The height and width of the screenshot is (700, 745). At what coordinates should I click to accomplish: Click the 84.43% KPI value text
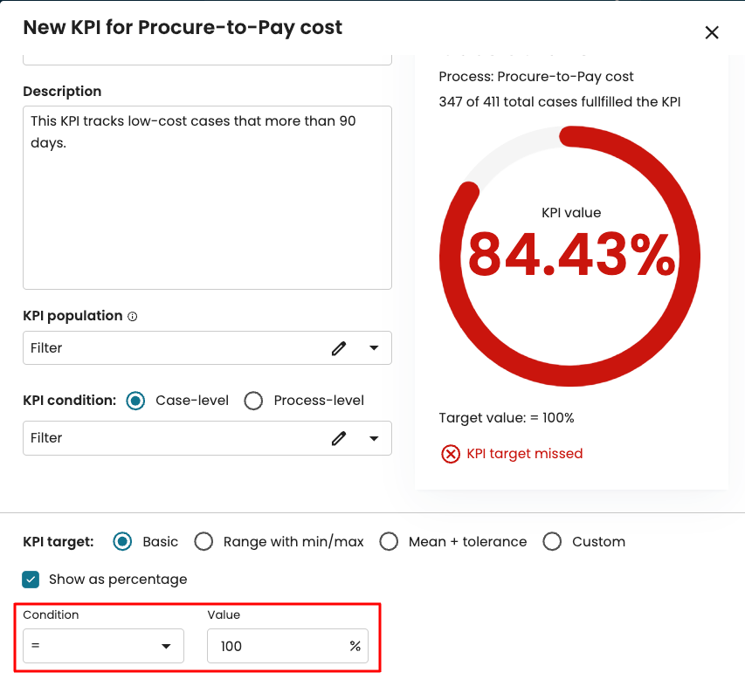pos(571,253)
